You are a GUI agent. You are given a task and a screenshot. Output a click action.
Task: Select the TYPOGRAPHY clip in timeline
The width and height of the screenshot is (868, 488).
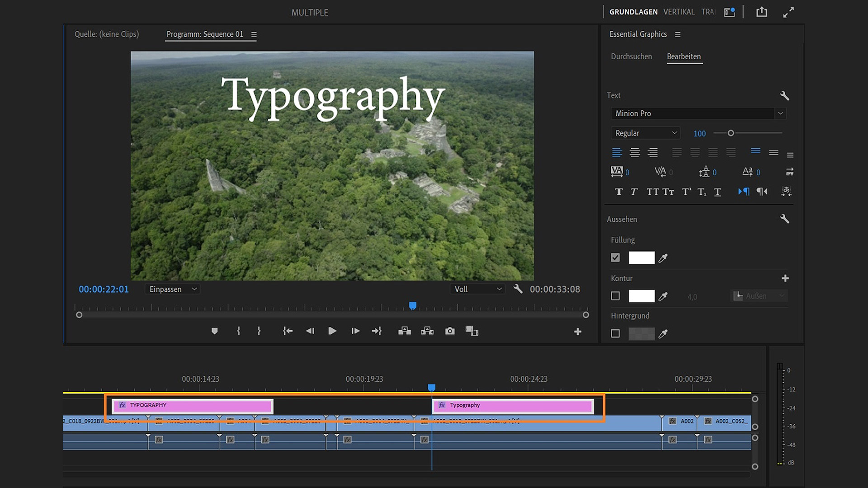coord(193,405)
